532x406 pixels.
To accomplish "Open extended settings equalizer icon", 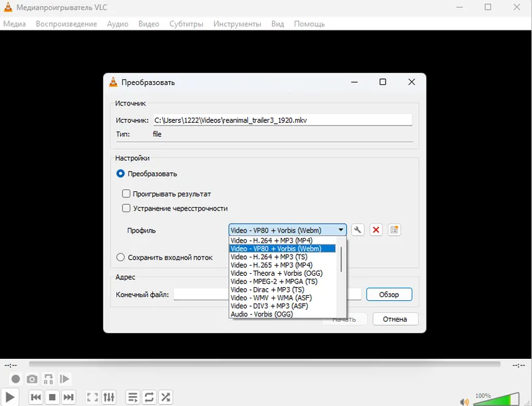I will 109,397.
